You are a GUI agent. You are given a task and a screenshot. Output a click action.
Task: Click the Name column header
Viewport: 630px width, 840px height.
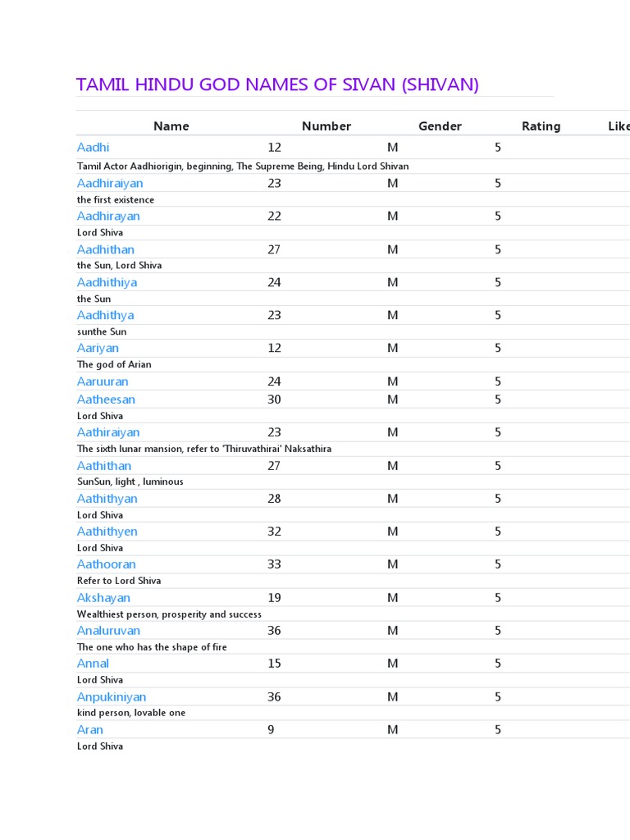tap(171, 126)
